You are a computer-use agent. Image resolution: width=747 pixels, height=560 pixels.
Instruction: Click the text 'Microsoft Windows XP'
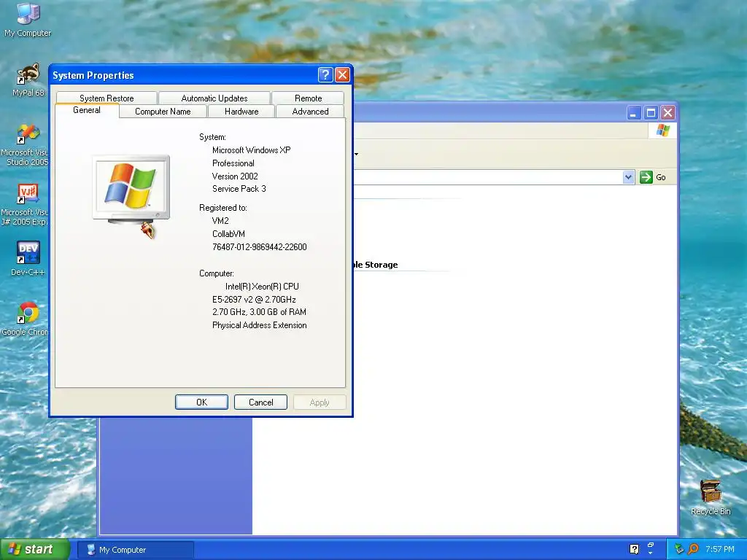[x=252, y=150]
